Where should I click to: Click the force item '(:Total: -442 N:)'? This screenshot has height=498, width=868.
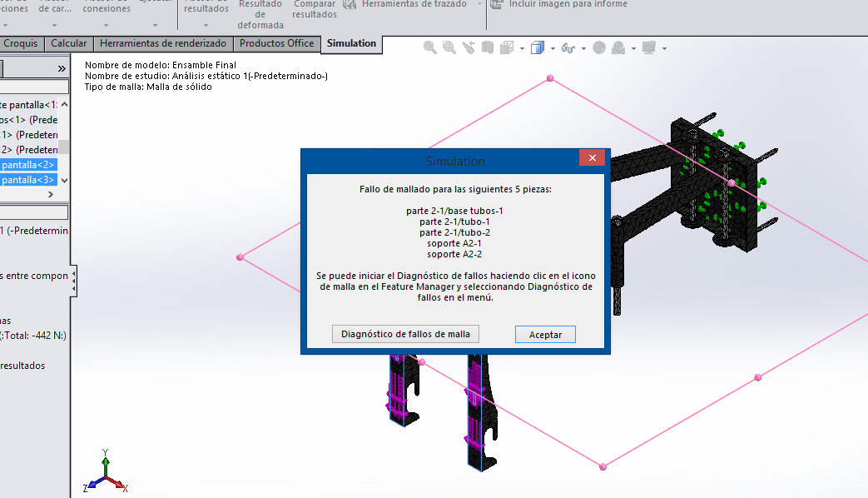click(x=33, y=335)
